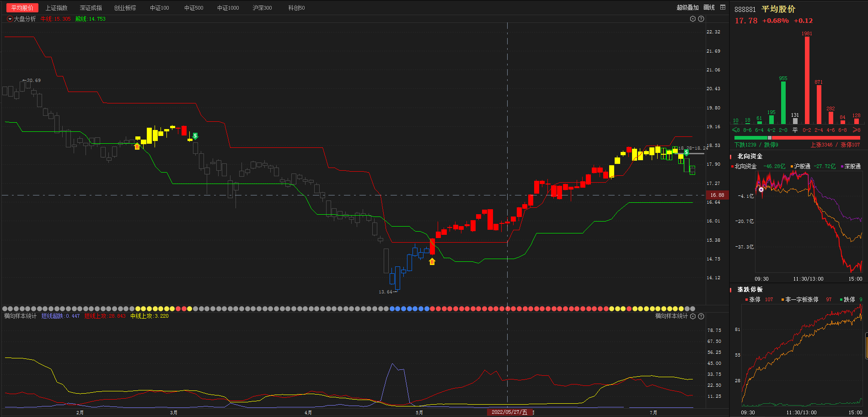Click the orange buy arrow near March candles
868x417 pixels.
(137, 146)
